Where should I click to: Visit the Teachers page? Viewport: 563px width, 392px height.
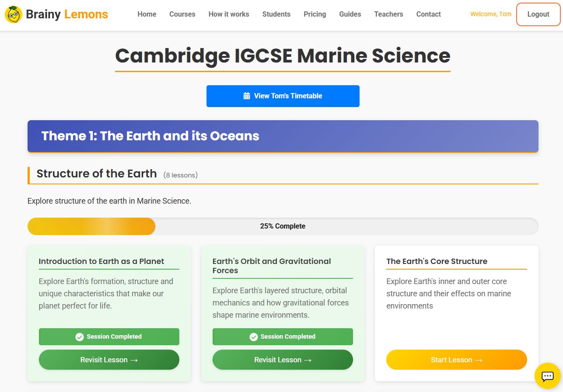pyautogui.click(x=388, y=14)
